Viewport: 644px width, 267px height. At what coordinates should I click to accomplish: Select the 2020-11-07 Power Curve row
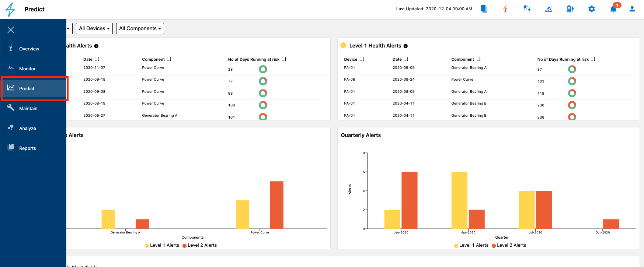pyautogui.click(x=196, y=69)
